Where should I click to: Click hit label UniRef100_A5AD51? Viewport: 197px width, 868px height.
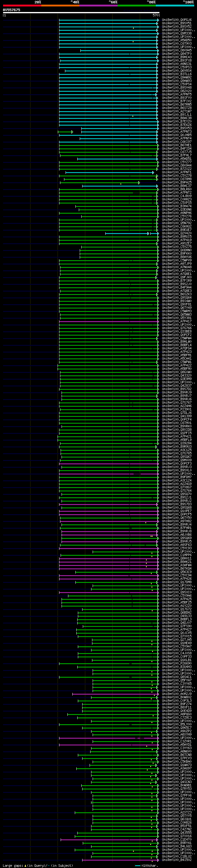177,159
